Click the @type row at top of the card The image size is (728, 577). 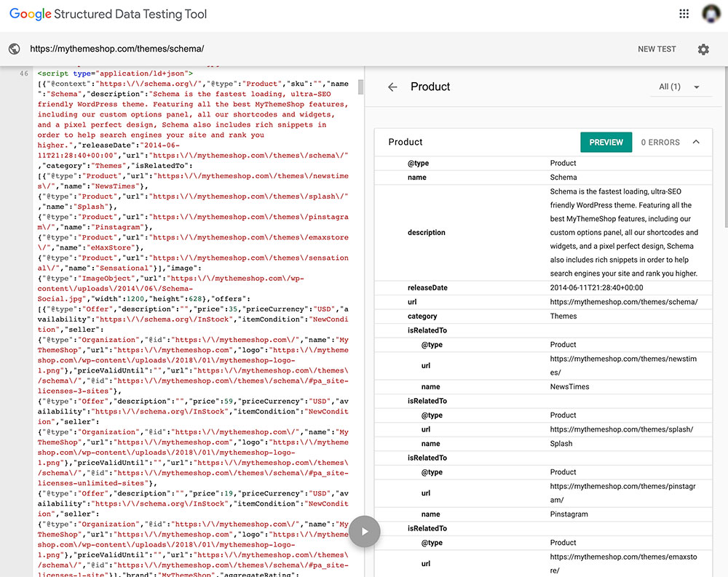point(543,163)
